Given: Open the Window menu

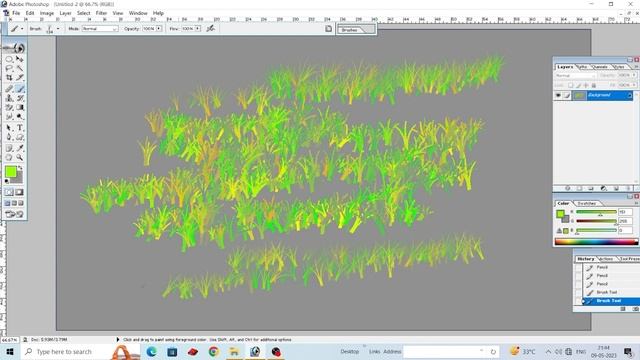Looking at the screenshot, I should point(138,13).
